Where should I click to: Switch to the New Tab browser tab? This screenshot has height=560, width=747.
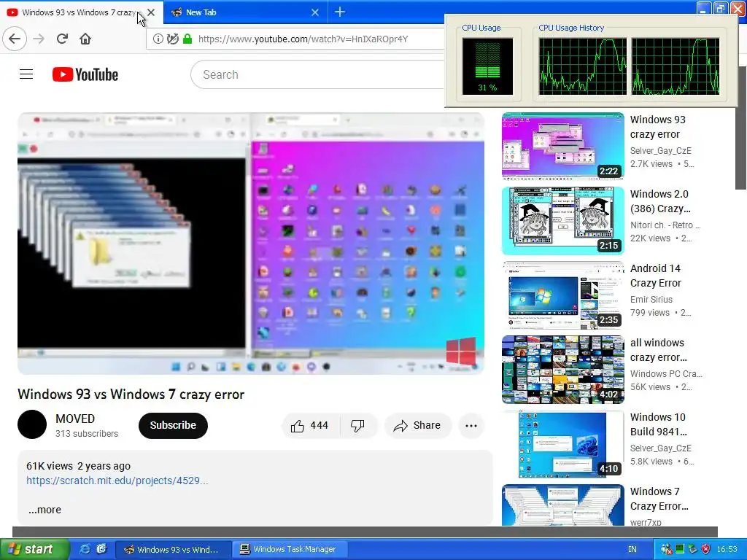pos(245,12)
